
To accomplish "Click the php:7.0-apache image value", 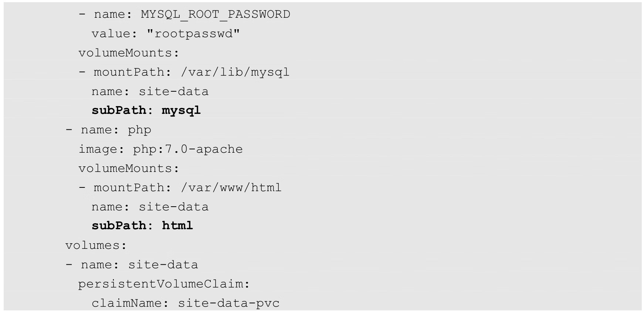I will click(x=188, y=149).
